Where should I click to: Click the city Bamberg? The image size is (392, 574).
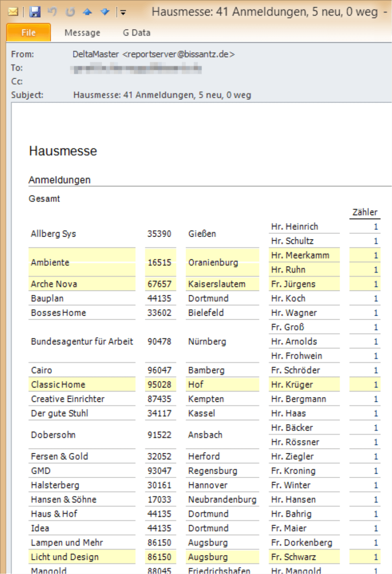point(206,370)
